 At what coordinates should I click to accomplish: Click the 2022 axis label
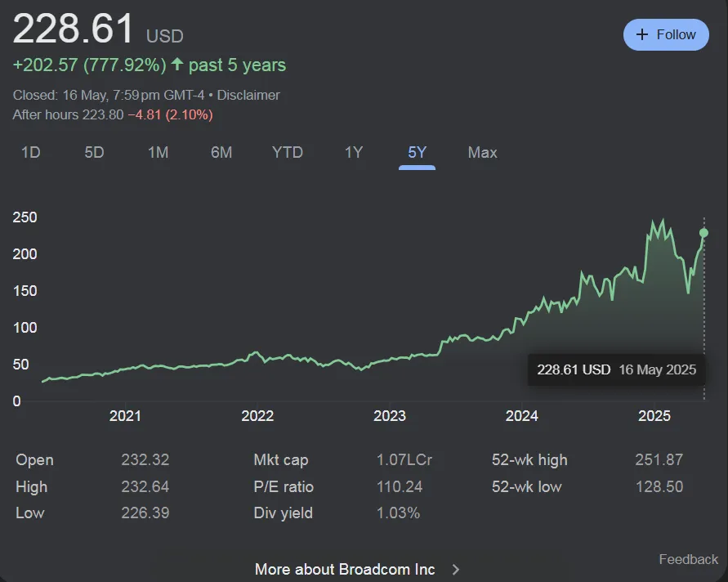click(257, 416)
